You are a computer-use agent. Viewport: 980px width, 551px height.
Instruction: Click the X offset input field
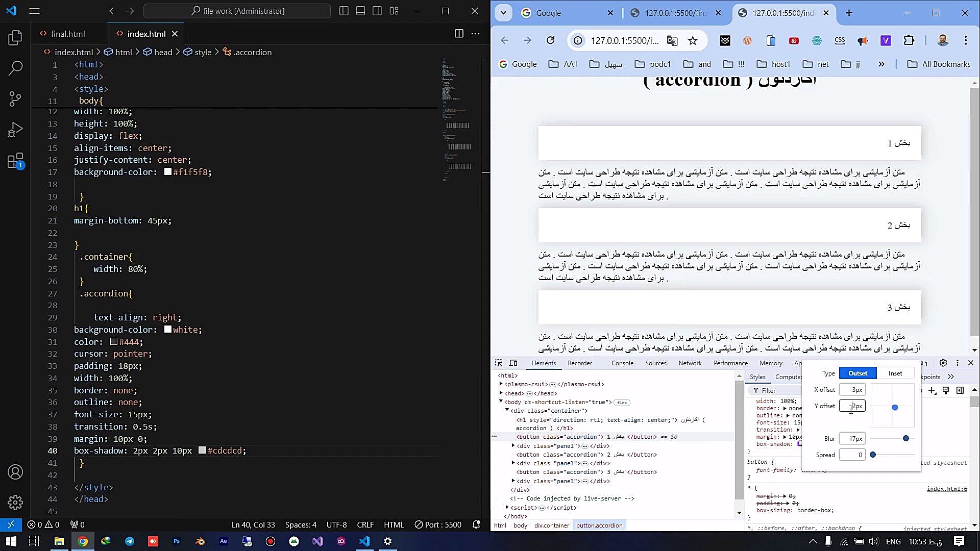pos(852,389)
